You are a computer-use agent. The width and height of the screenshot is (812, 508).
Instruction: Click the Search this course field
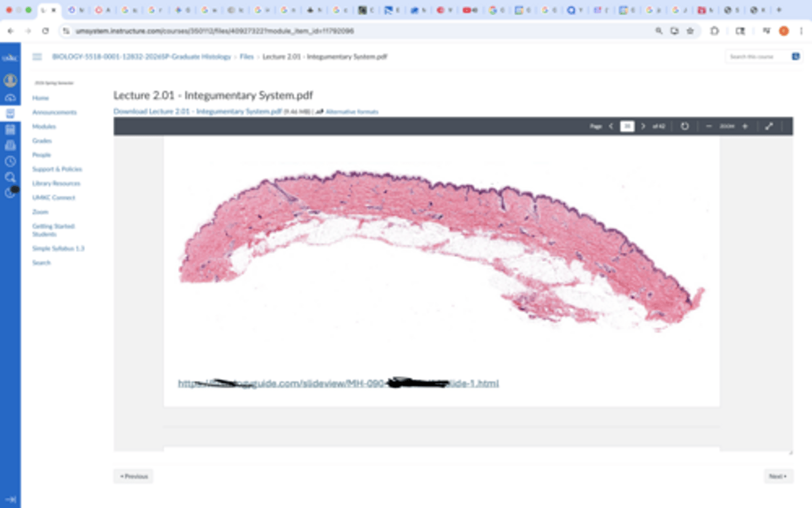(757, 56)
